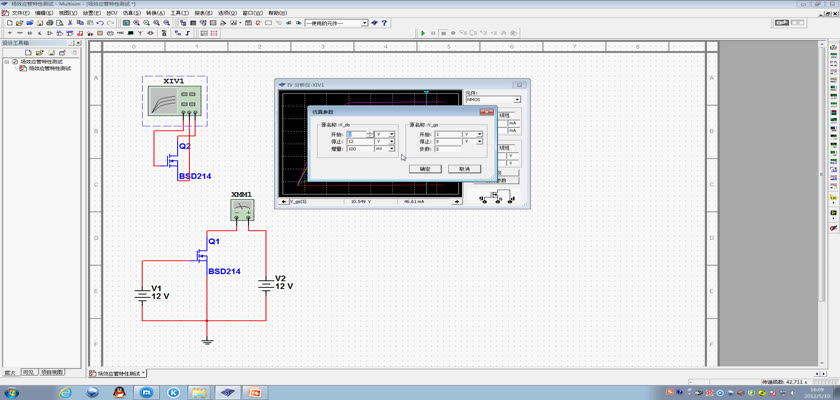This screenshot has width=840, height=400.
Task: Click the V2 12 V battery symbol
Action: pyautogui.click(x=266, y=284)
